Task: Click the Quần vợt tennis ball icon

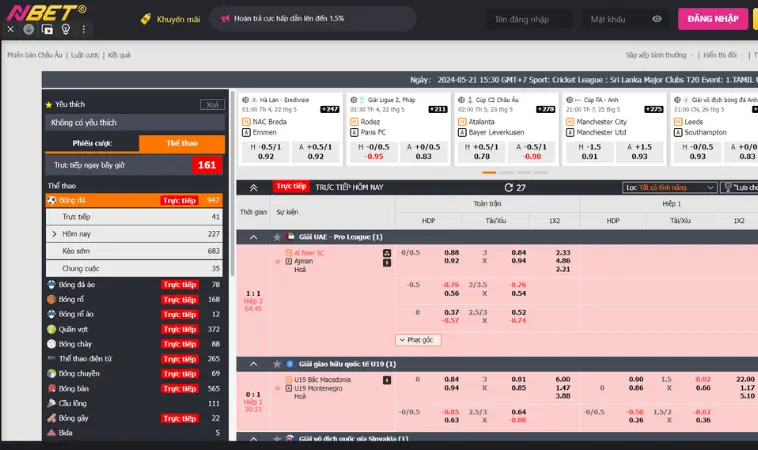Action: [51, 328]
